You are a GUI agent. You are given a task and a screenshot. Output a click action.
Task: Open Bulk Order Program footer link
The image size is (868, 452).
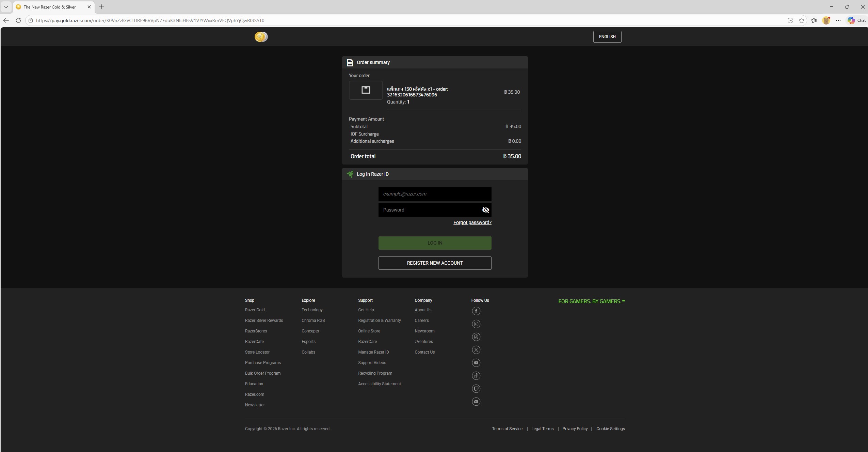(263, 373)
